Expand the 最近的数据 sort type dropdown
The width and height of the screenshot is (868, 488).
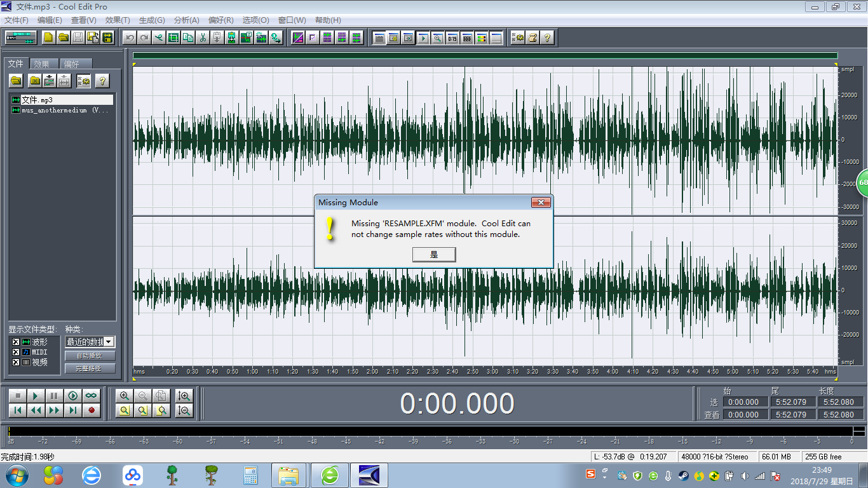(109, 342)
